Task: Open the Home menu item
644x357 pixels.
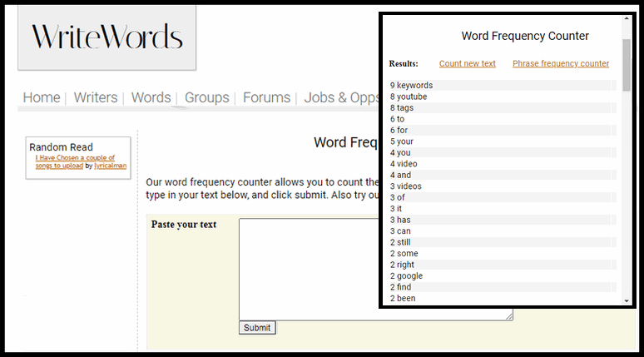Action: 42,97
